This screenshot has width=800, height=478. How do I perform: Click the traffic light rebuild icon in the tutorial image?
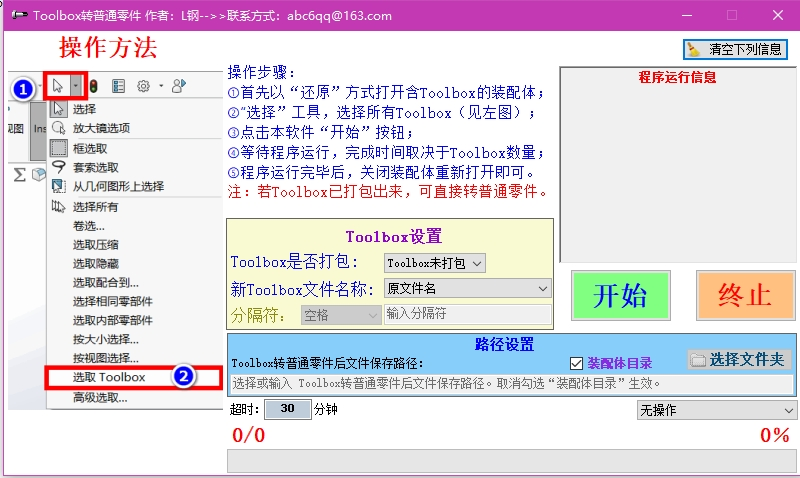pos(93,86)
